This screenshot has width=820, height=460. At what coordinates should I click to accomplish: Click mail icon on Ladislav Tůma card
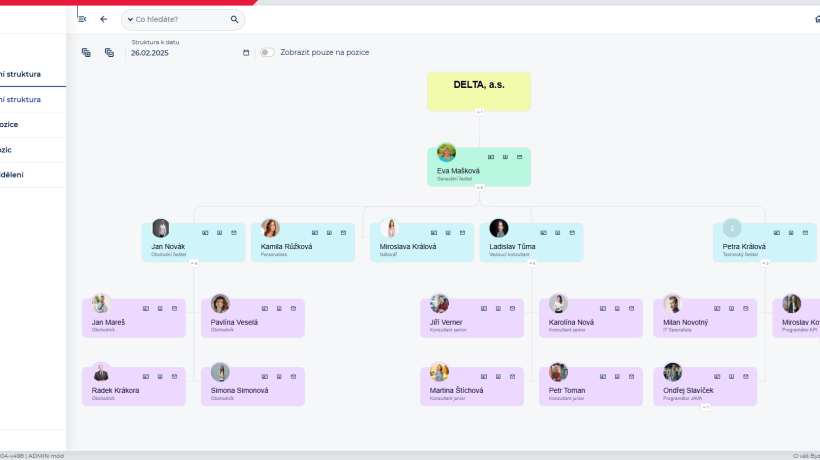pos(571,232)
